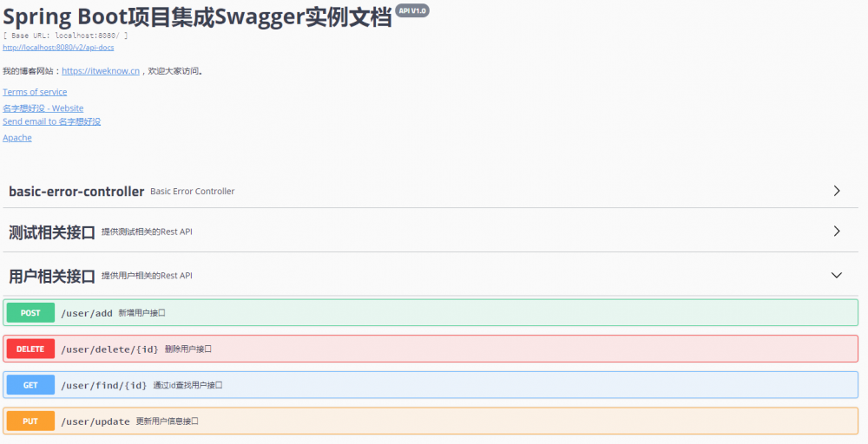Viewport: 868px width, 444px height.
Task: Expand the /user/update endpoint path
Action: coord(95,421)
